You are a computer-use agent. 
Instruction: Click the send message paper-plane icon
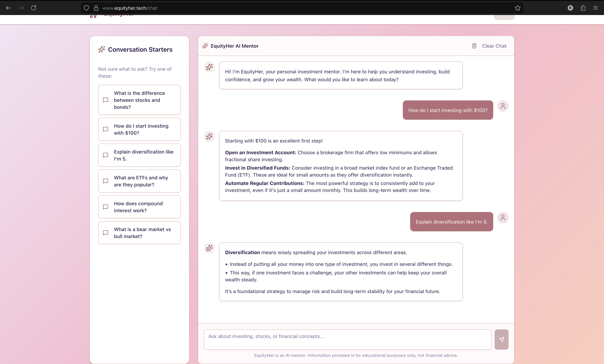coord(501,339)
